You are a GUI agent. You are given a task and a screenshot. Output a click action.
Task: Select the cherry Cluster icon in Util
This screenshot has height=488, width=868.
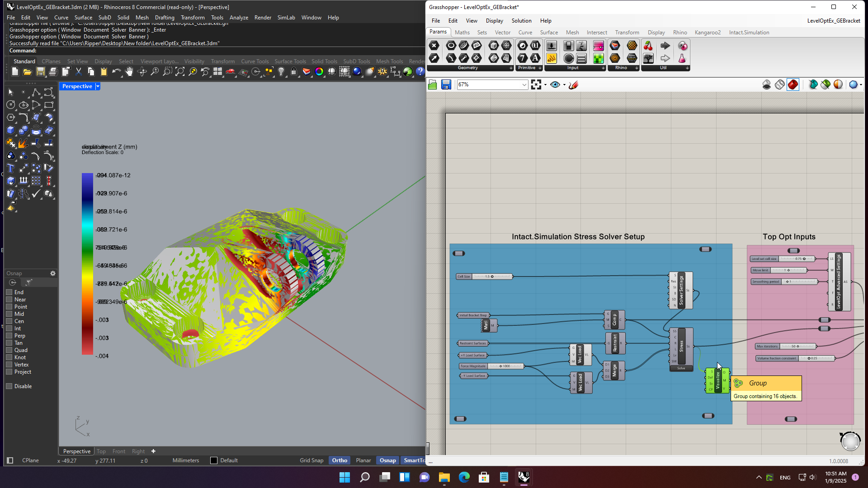648,46
